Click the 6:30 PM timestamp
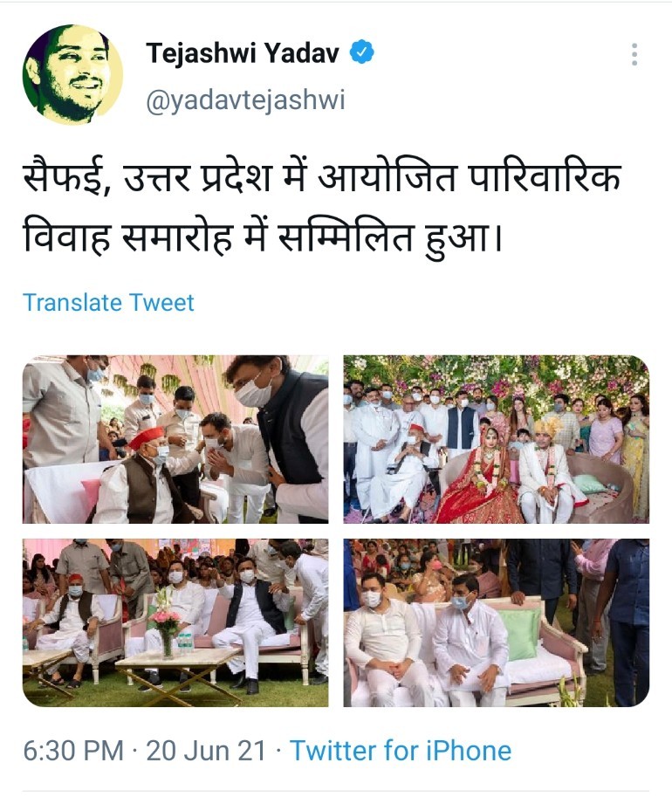 [73, 751]
